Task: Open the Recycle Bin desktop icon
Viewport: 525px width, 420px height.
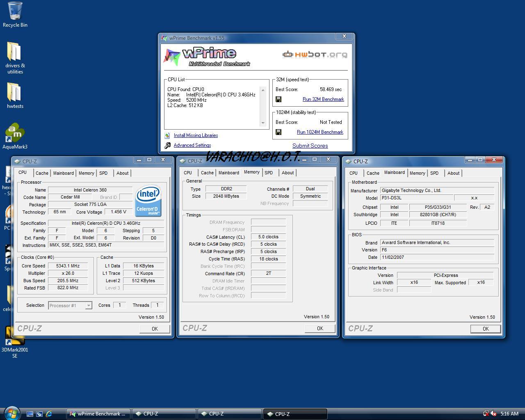Action: click(x=15, y=11)
